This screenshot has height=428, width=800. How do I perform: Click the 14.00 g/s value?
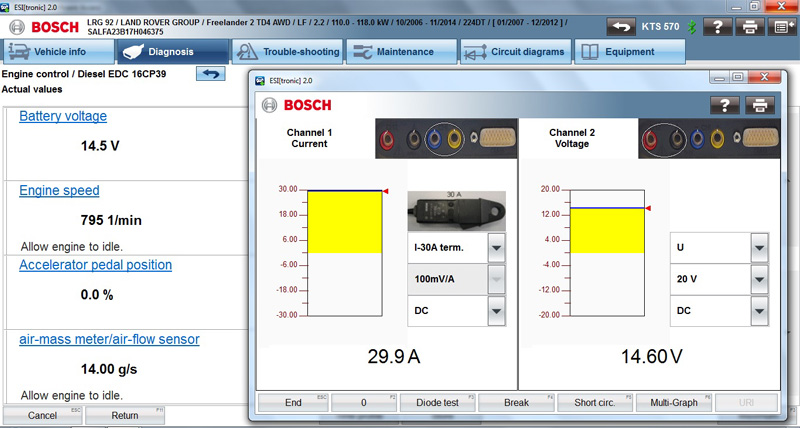109,369
